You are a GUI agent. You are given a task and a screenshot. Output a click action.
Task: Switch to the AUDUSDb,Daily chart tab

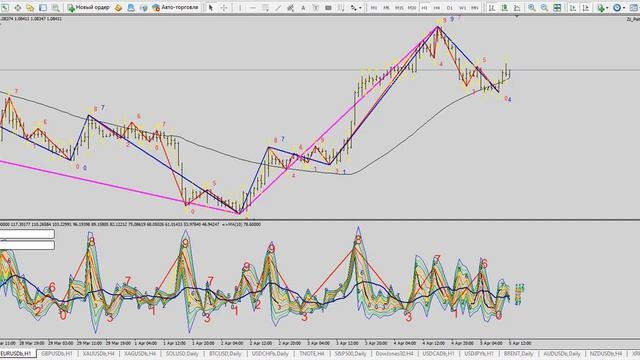pyautogui.click(x=562, y=353)
